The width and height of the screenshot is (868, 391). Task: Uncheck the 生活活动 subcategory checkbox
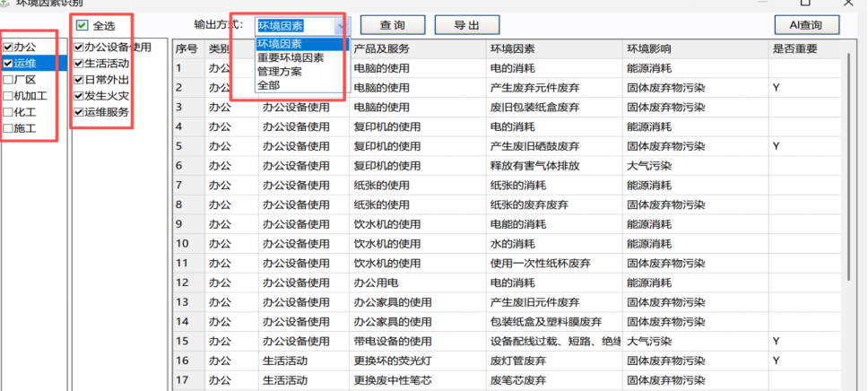point(79,64)
